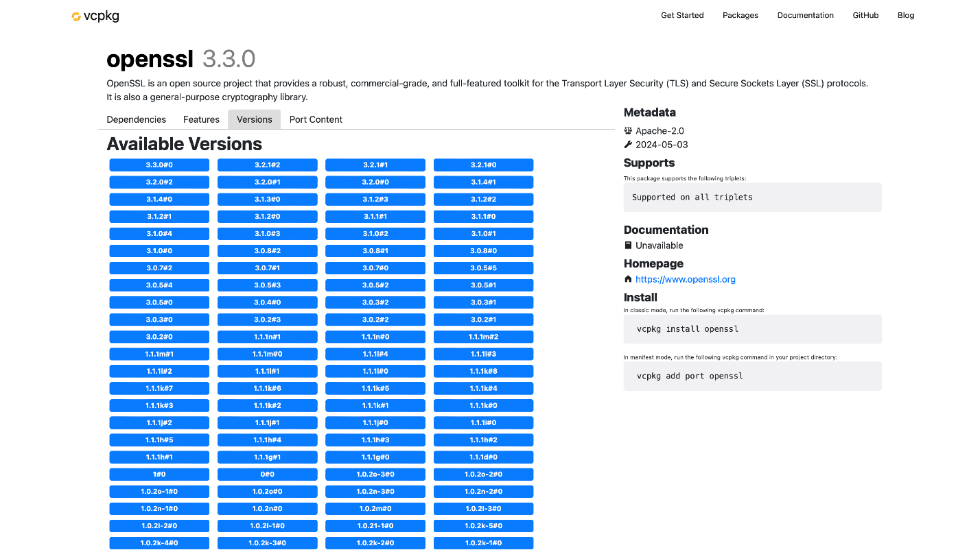This screenshot has height=550, width=980.
Task: Choose version 3.0.8#2
Action: tap(268, 251)
